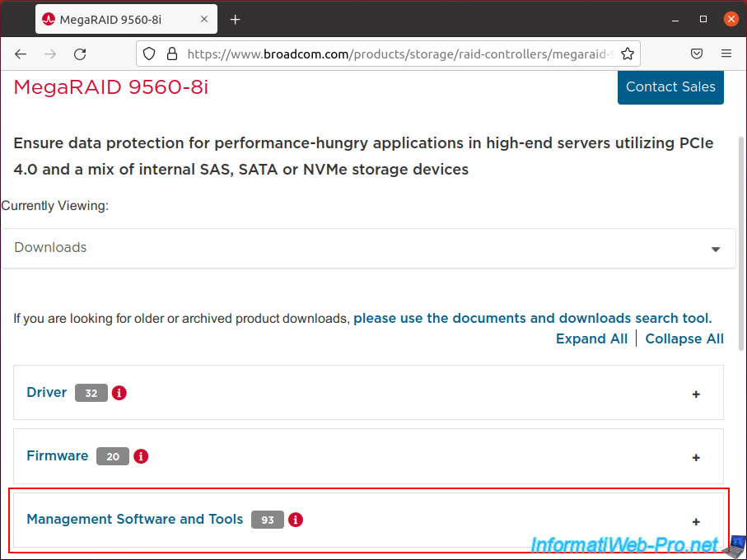Expand Management Software and Tools plus sign
The height and width of the screenshot is (560, 747).
[696, 522]
